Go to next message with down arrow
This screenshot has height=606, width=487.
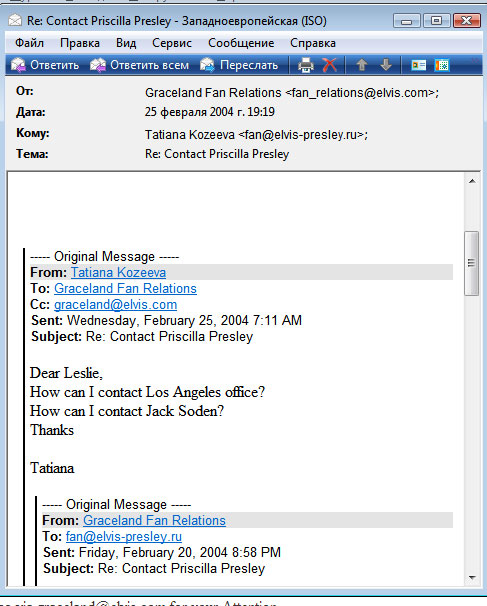click(386, 65)
